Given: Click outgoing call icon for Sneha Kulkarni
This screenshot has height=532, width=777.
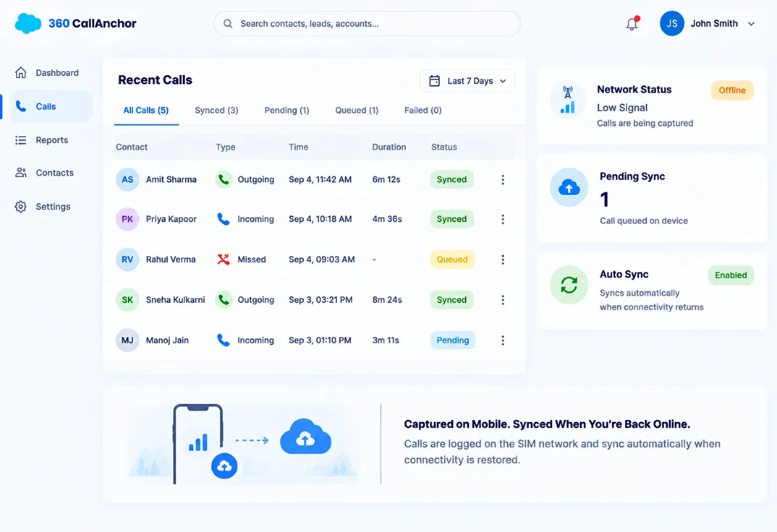Looking at the screenshot, I should pyautogui.click(x=224, y=300).
